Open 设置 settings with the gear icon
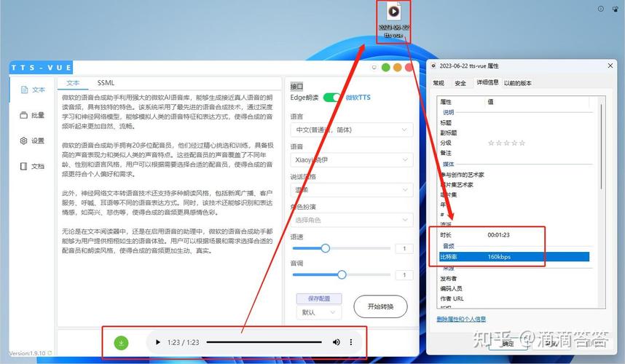Screen dimensions: 625x364 click(33, 141)
